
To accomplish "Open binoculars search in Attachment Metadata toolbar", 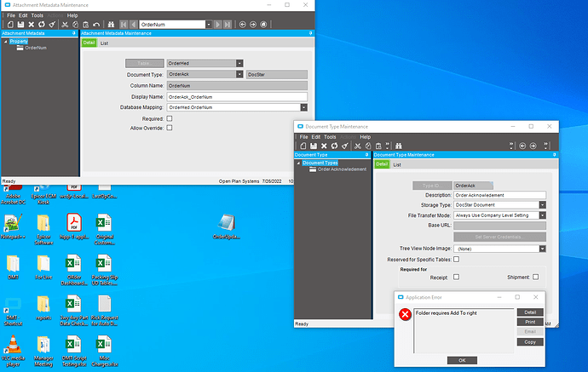I will (x=111, y=25).
